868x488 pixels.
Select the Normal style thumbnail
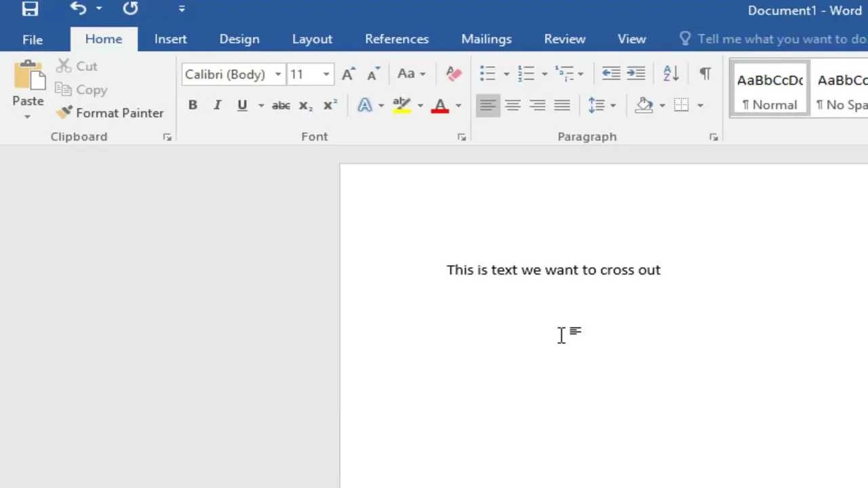[x=770, y=89]
